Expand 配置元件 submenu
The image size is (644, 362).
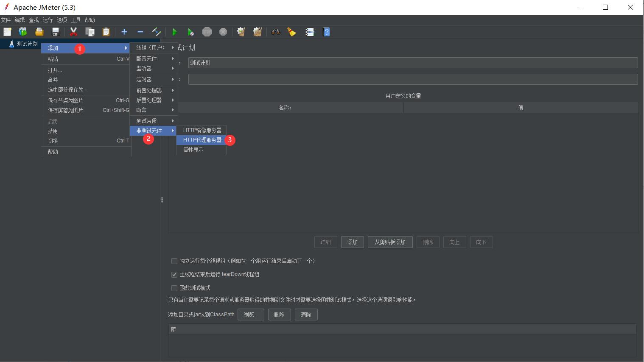click(154, 58)
